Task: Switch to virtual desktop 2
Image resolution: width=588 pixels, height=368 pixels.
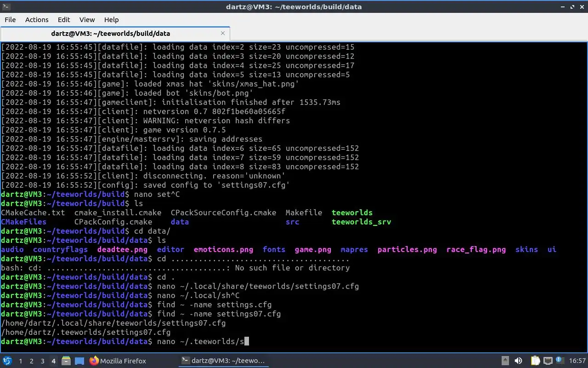Action: (32, 361)
